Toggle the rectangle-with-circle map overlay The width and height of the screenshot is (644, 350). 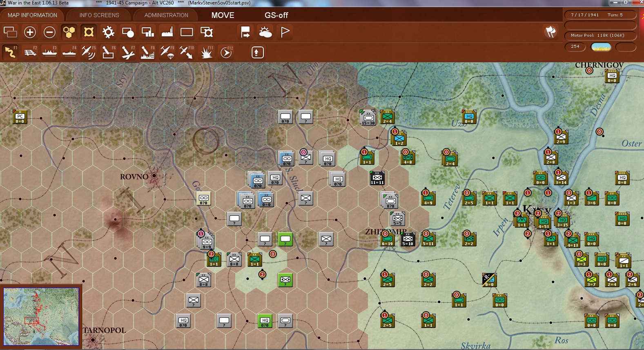pos(128,32)
